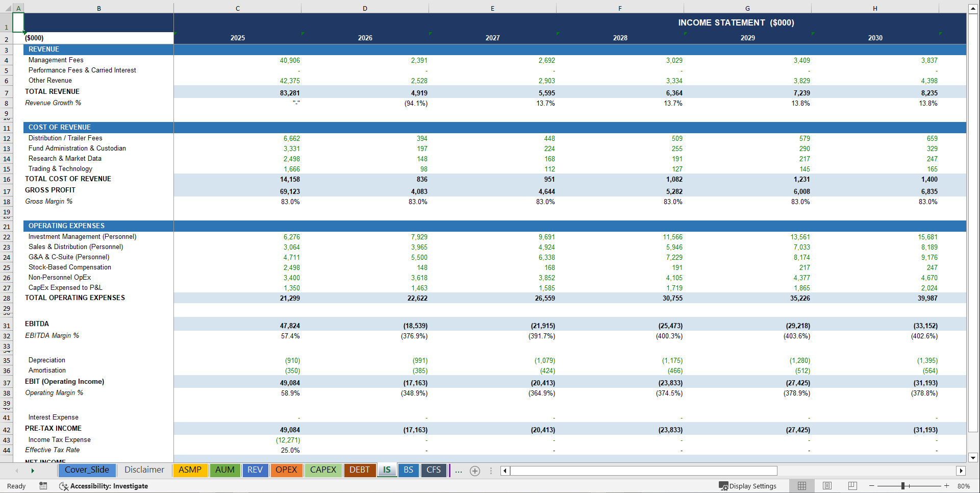Select the ASMP assumptions tab
This screenshot has height=493, width=980.
(x=190, y=470)
